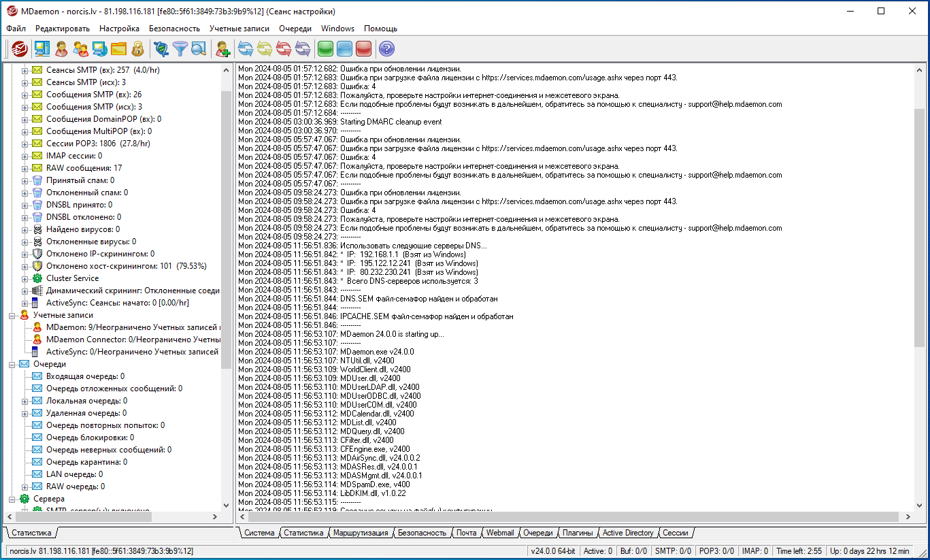Click the blue circular arrows toolbar icon

[x=245, y=49]
